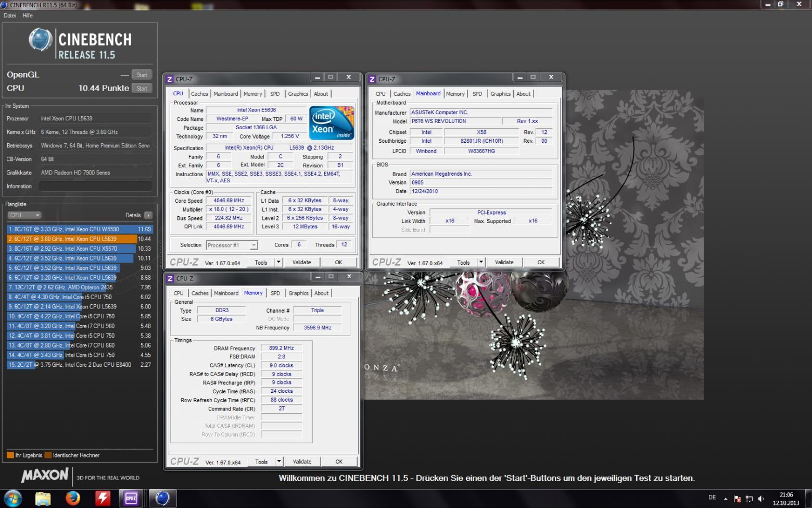Click the orange Ihr Ergebnis legend swatch

coord(10,455)
